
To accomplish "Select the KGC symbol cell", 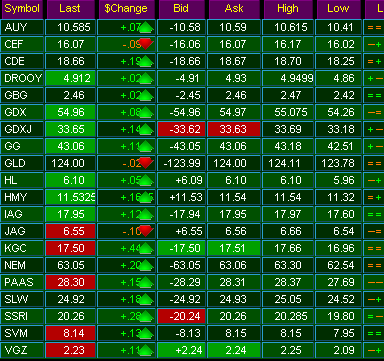I will (x=22, y=248).
